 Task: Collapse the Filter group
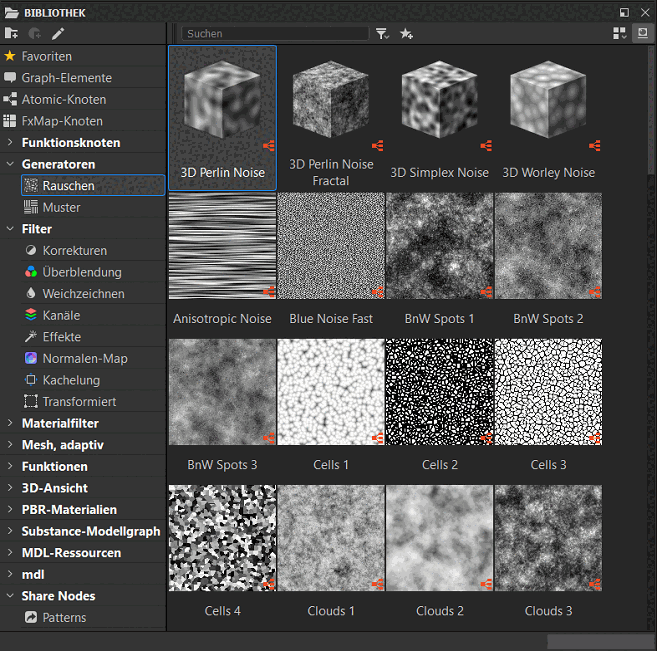pyautogui.click(x=10, y=229)
